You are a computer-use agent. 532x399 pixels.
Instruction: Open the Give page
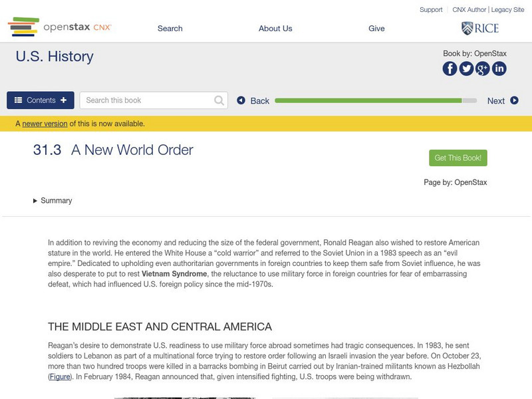coord(376,29)
